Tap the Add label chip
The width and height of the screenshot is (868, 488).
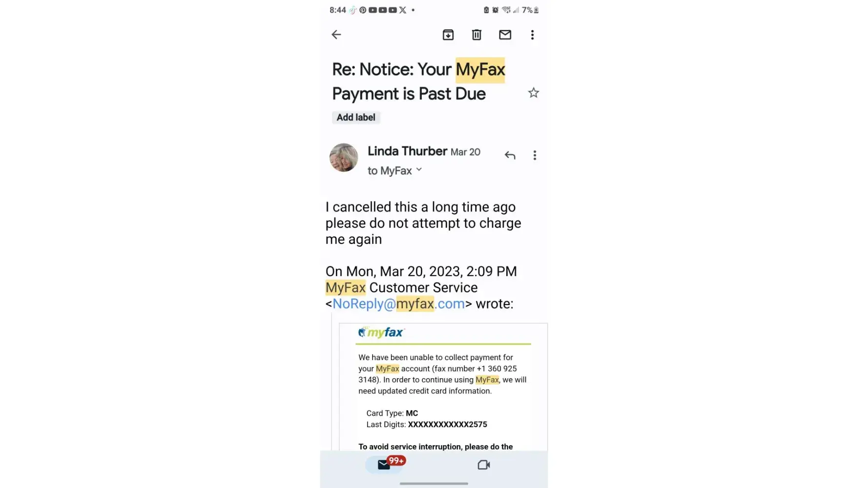[x=356, y=118]
